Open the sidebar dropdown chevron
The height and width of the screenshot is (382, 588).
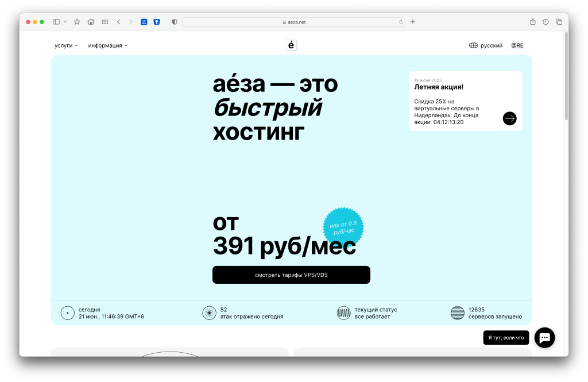tap(65, 22)
